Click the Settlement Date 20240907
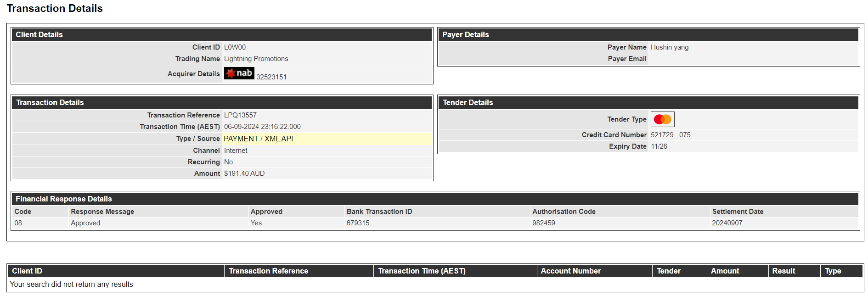868x296 pixels. click(727, 223)
